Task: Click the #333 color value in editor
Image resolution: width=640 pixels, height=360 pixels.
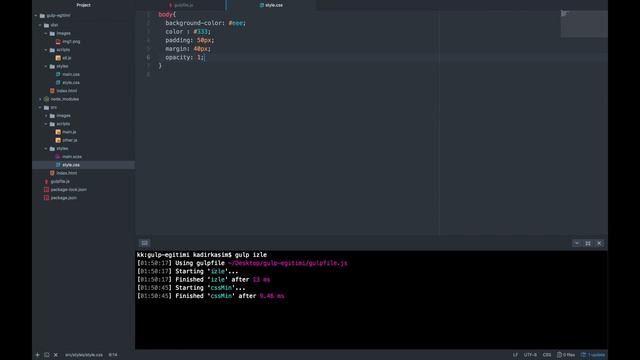Action: coord(201,32)
